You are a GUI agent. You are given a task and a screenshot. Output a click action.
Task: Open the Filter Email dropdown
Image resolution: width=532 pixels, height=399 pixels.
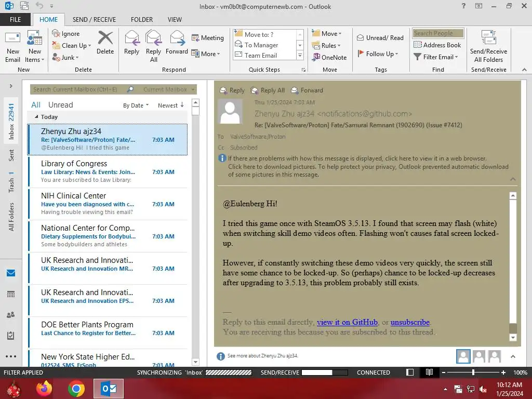coord(436,57)
